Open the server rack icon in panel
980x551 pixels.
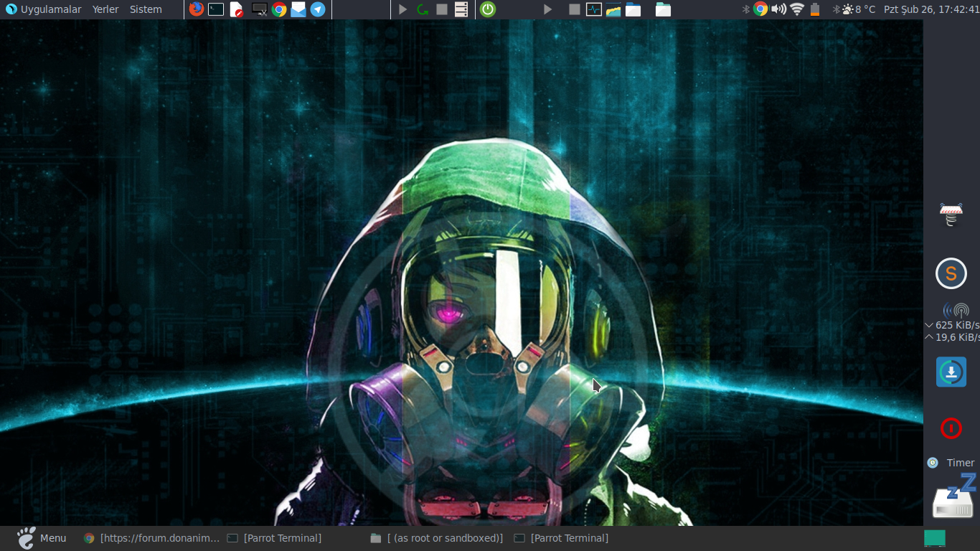coord(461,9)
